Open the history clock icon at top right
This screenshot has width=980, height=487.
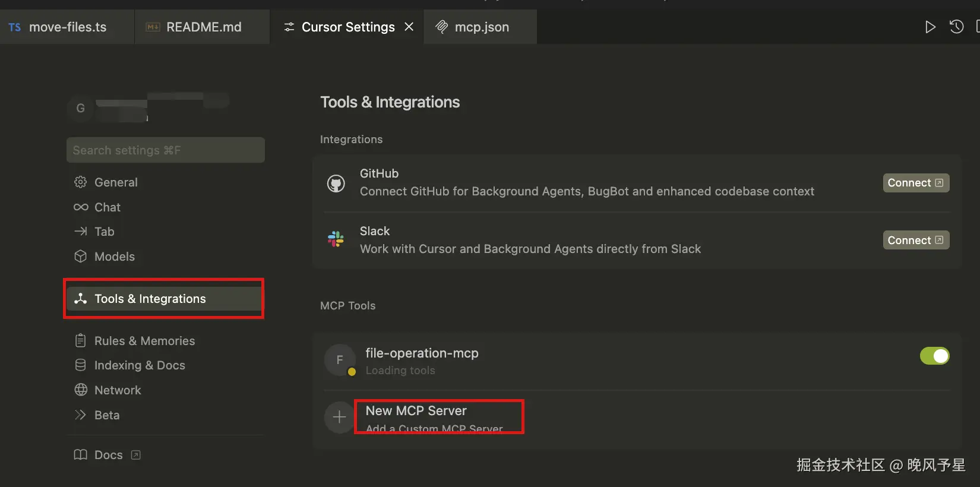[x=956, y=27]
